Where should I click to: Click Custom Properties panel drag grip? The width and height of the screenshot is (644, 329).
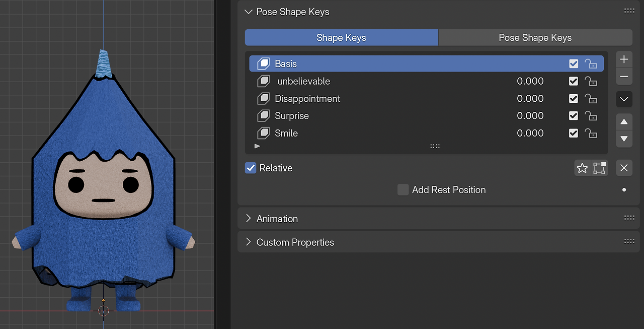pos(629,241)
